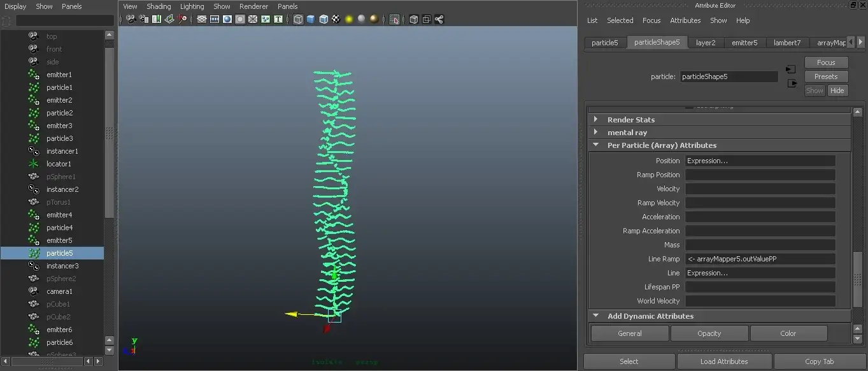
Task: Click the top camera icon in Outliner
Action: coord(34,36)
